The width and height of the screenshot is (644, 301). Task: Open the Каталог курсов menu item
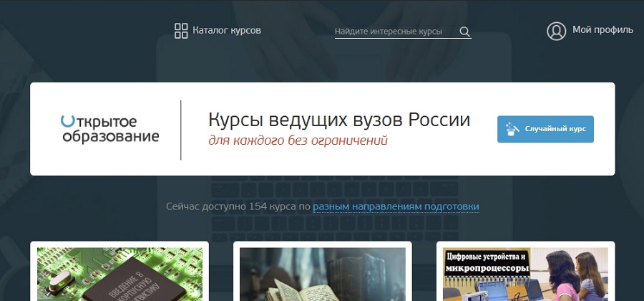(227, 30)
